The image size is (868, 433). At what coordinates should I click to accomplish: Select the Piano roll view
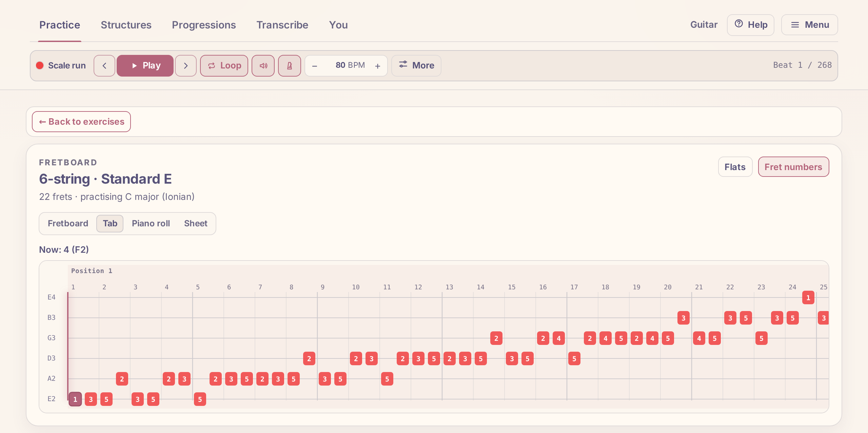pyautogui.click(x=151, y=224)
